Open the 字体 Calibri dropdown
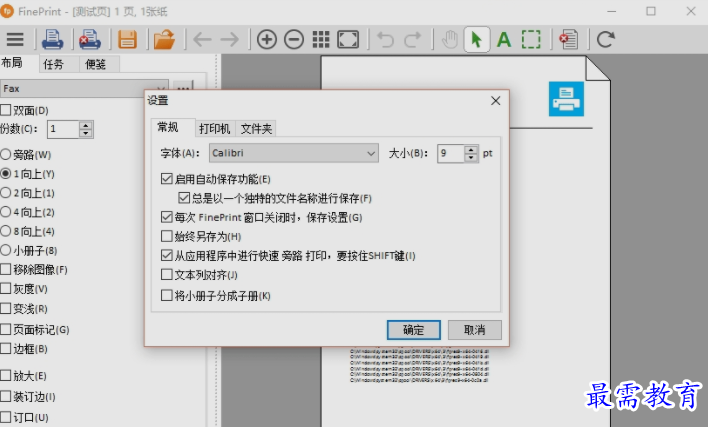The width and height of the screenshot is (708, 427). click(293, 153)
